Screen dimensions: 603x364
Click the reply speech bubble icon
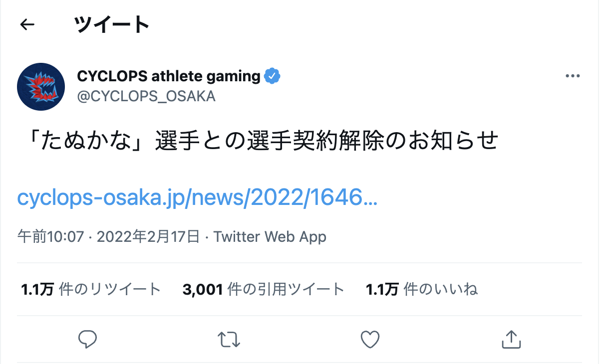click(88, 340)
